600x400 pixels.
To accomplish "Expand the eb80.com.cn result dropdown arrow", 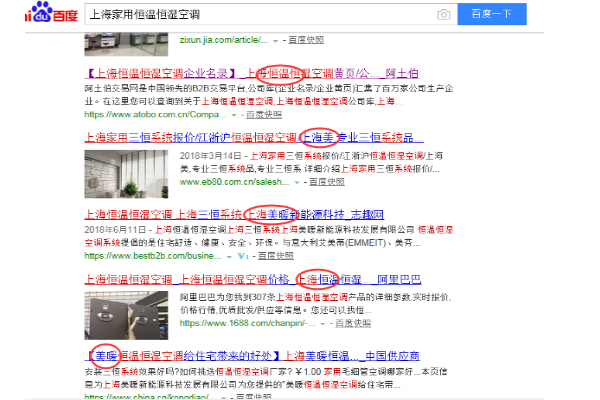I will pyautogui.click(x=297, y=183).
